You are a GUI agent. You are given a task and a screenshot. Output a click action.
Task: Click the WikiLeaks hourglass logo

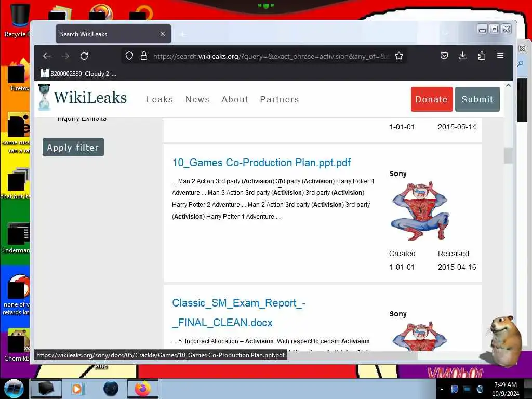coord(44,97)
